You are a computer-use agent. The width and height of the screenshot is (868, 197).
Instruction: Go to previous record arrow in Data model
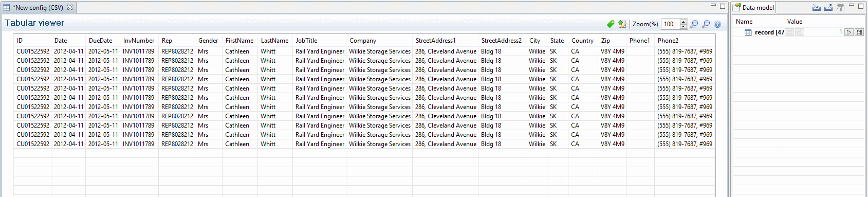[x=799, y=32]
